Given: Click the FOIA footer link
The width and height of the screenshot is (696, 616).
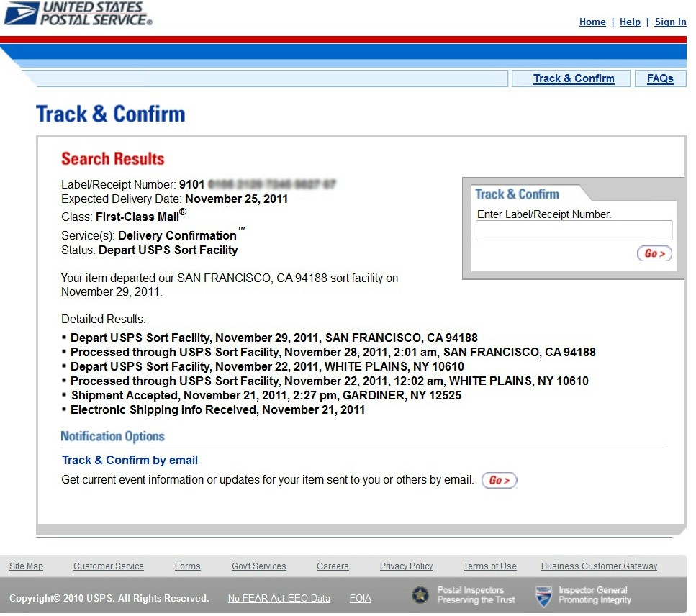Looking at the screenshot, I should pos(360,598).
